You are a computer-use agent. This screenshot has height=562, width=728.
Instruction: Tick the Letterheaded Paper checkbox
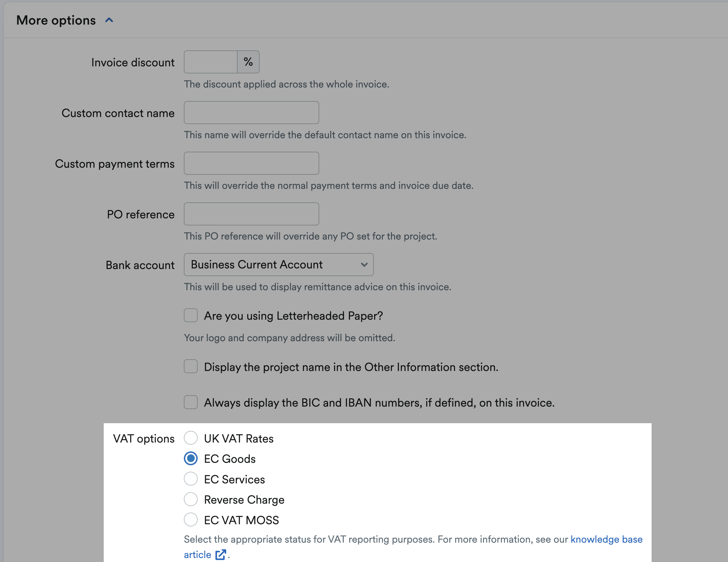click(191, 315)
